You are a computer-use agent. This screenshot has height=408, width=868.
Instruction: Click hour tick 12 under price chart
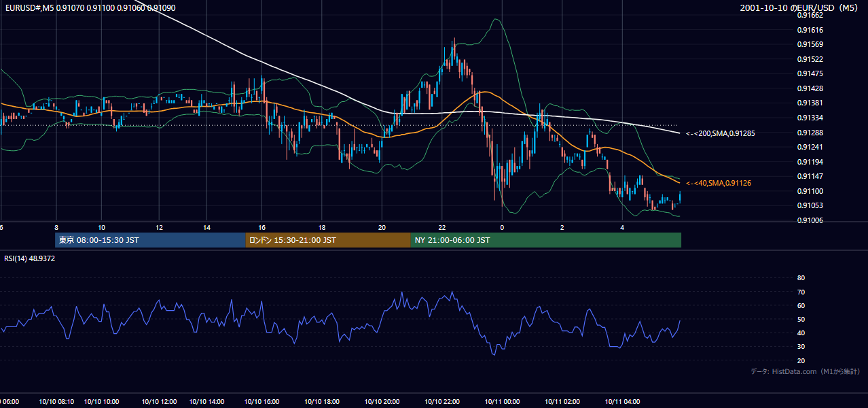pyautogui.click(x=159, y=227)
